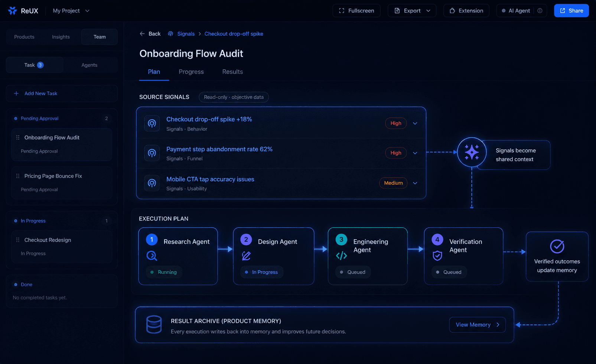This screenshot has height=364, width=596.
Task: Click the AI Agent info icon
Action: point(540,11)
